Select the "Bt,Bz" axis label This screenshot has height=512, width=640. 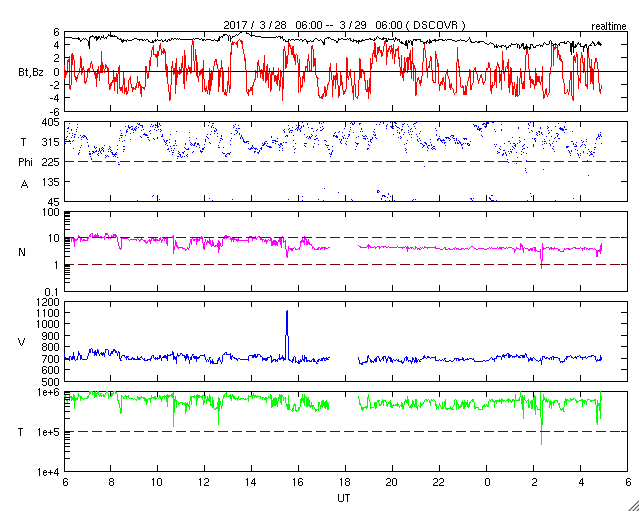(x=30, y=73)
